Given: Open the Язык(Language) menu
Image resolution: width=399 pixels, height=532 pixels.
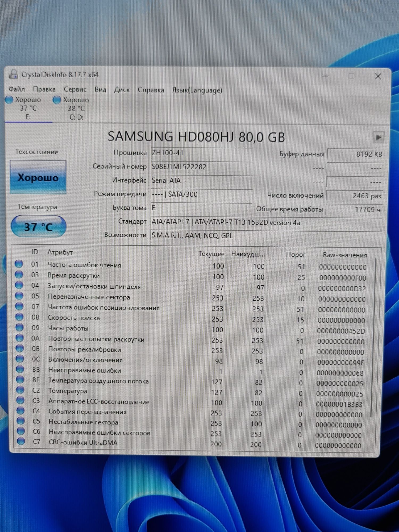Looking at the screenshot, I should coord(197,90).
